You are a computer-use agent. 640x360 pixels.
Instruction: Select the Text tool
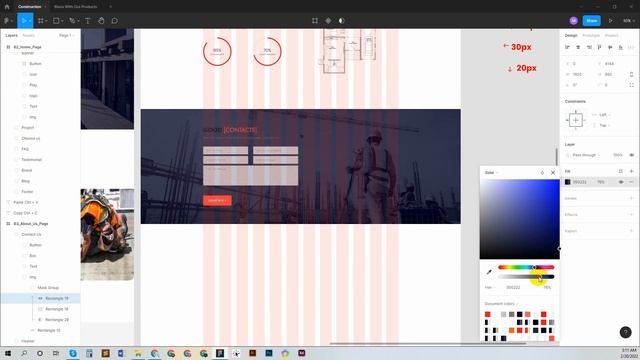pyautogui.click(x=88, y=20)
